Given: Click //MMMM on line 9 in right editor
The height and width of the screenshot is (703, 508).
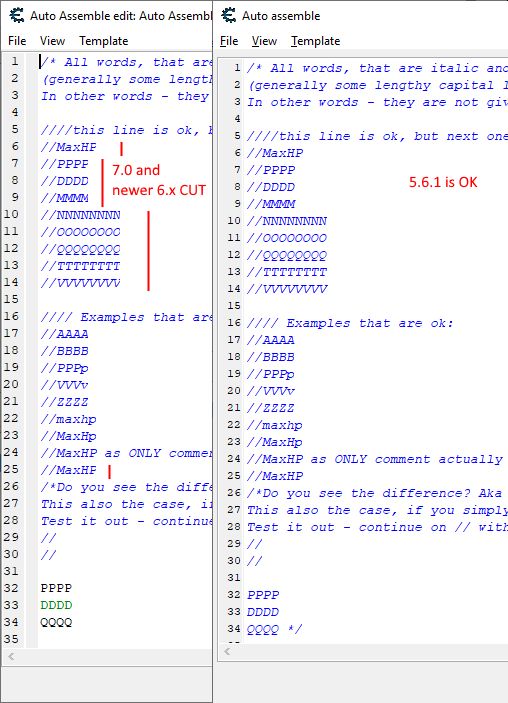Looking at the screenshot, I should pos(271,204).
